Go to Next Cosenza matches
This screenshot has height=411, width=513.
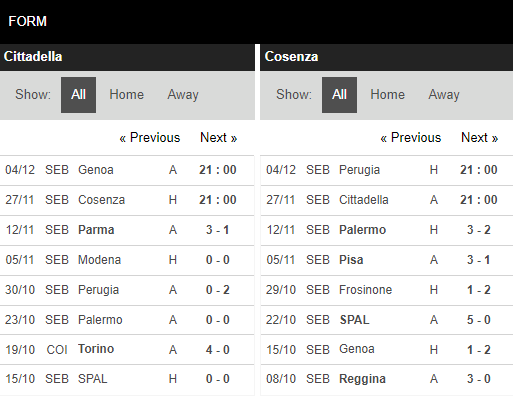click(480, 137)
